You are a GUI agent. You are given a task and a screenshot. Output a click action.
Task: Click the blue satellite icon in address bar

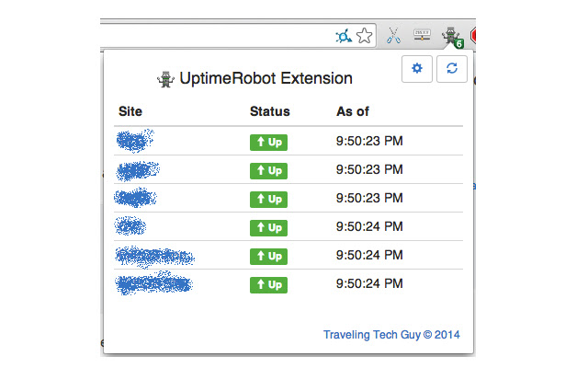click(343, 36)
